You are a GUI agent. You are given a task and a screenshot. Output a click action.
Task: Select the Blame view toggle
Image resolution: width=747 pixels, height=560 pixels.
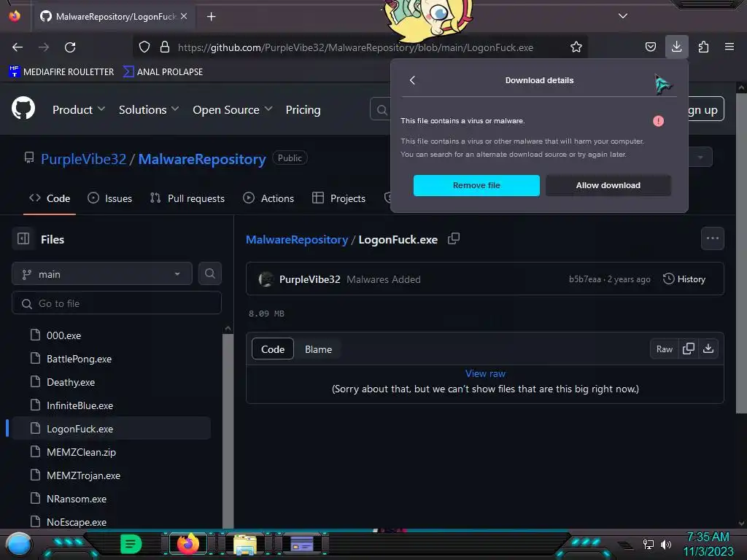point(318,349)
